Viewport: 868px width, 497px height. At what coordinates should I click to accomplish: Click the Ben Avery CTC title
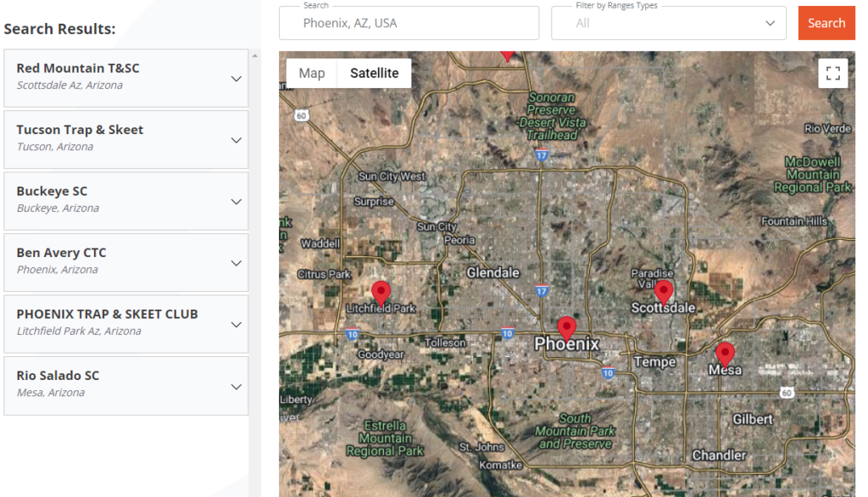[x=61, y=253]
